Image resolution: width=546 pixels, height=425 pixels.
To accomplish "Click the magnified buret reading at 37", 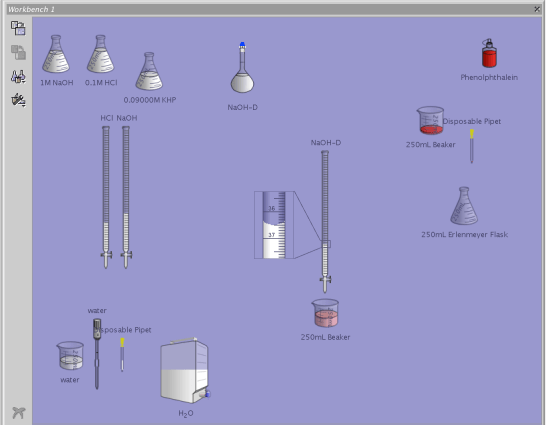I will click(272, 235).
